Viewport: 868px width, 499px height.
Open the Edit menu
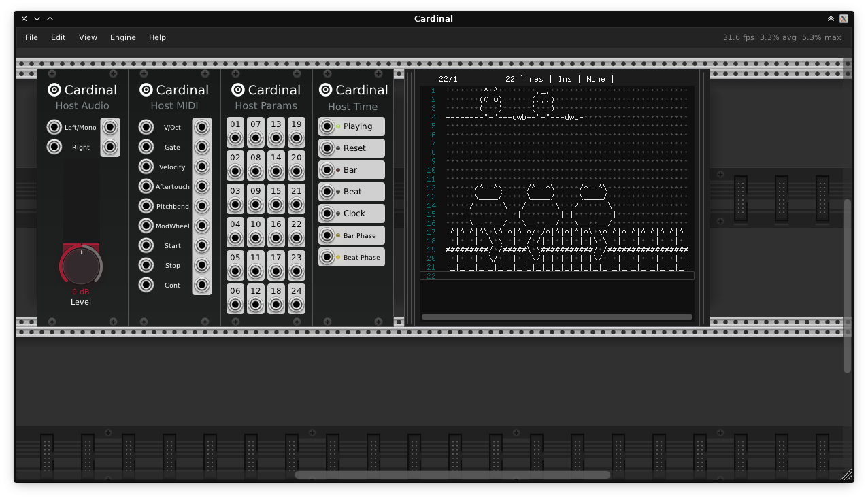coord(59,37)
